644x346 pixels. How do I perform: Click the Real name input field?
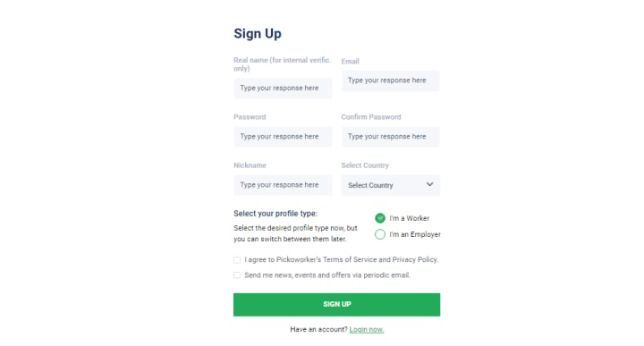(x=283, y=89)
